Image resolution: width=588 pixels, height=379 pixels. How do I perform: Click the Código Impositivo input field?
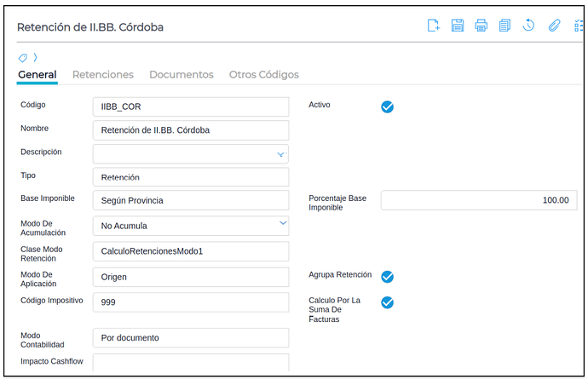[x=190, y=302]
